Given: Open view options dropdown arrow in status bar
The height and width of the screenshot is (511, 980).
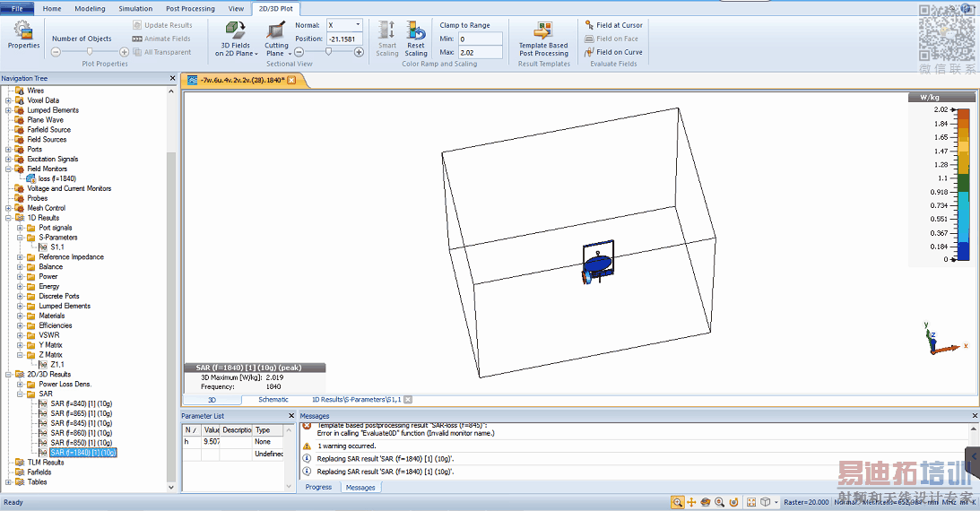Looking at the screenshot, I should (x=776, y=502).
